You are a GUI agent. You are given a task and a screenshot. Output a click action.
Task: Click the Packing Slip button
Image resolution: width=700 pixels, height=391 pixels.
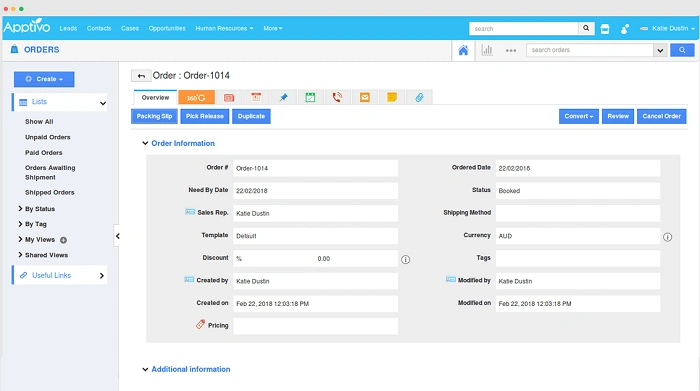point(154,116)
